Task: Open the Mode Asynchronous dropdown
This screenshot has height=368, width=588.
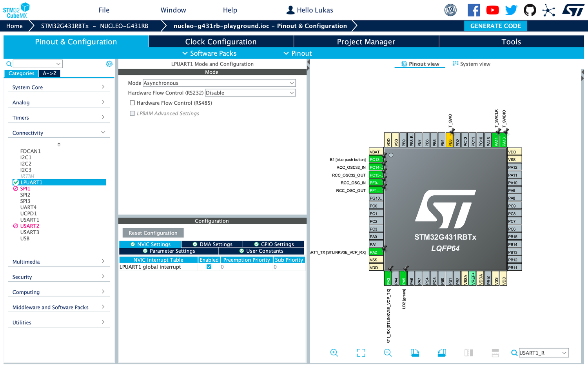Action: (219, 83)
